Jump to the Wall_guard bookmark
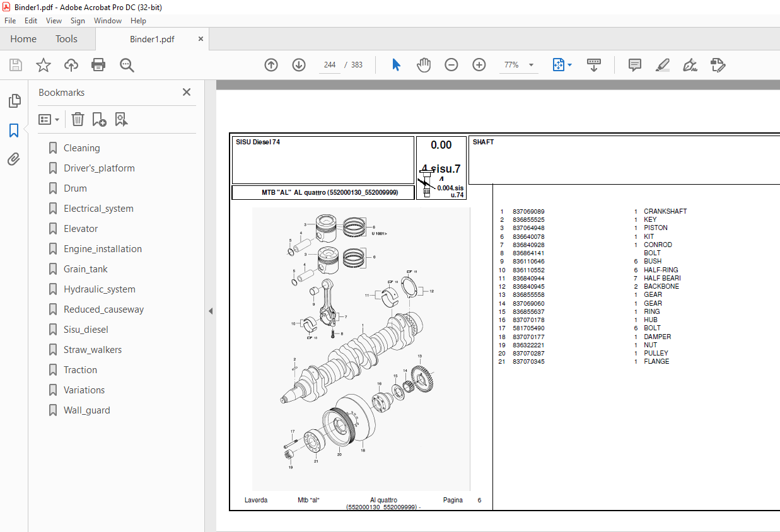The width and height of the screenshot is (780, 532). pos(86,410)
